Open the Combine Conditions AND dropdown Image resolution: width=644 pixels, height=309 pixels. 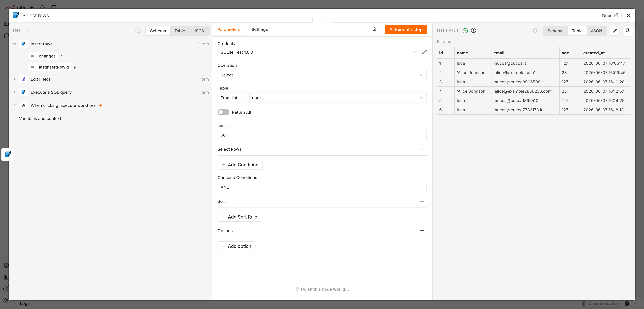[x=322, y=187]
